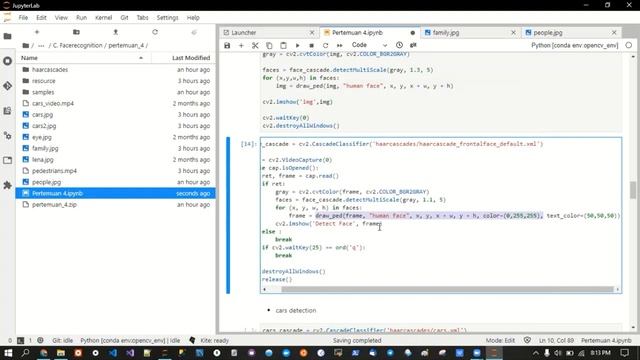Upload files to the file browser

[116, 32]
